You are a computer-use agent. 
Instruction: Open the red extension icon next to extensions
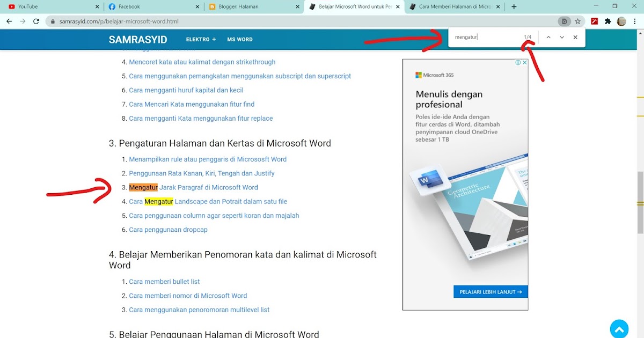594,21
